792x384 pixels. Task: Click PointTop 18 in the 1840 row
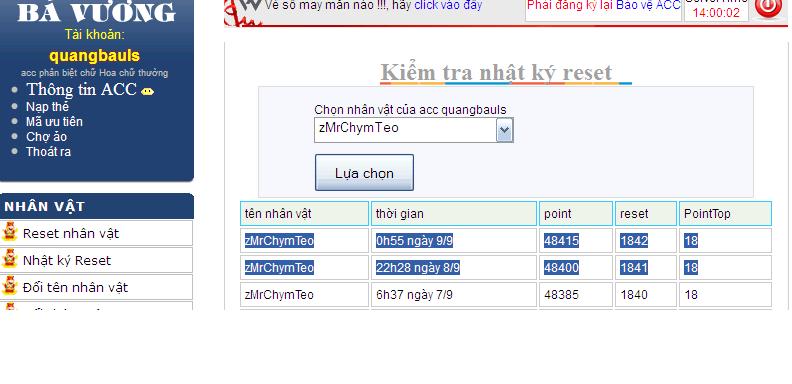(x=691, y=295)
